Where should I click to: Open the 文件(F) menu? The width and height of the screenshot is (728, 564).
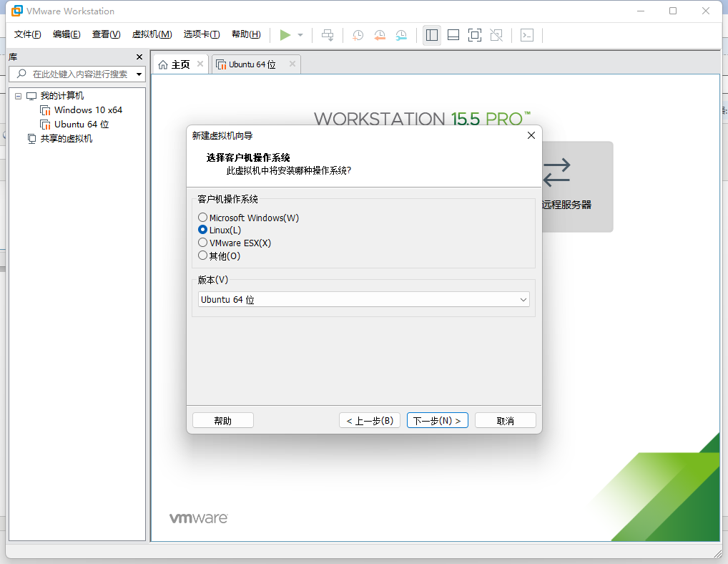point(27,34)
